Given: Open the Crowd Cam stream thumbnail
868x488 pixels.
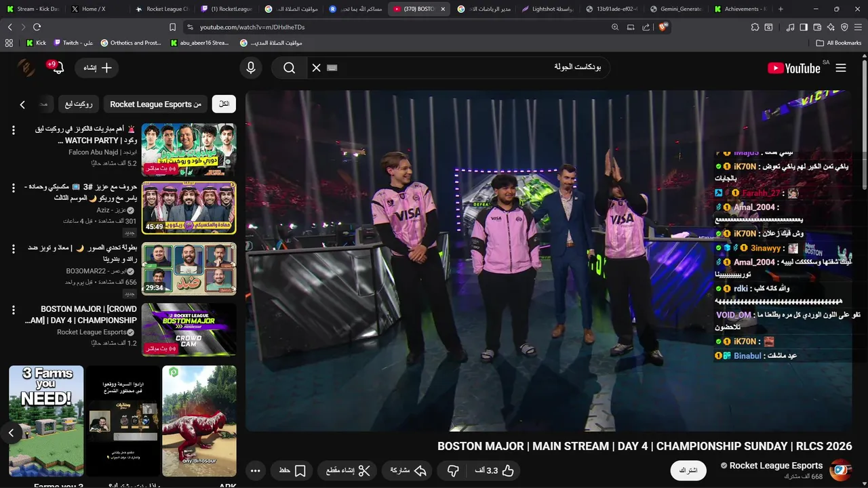Looking at the screenshot, I should coord(189,329).
